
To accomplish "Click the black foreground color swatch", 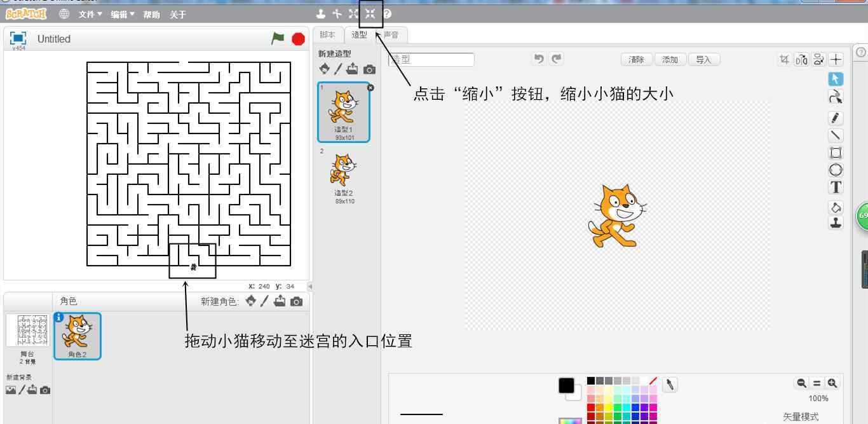I will click(566, 385).
